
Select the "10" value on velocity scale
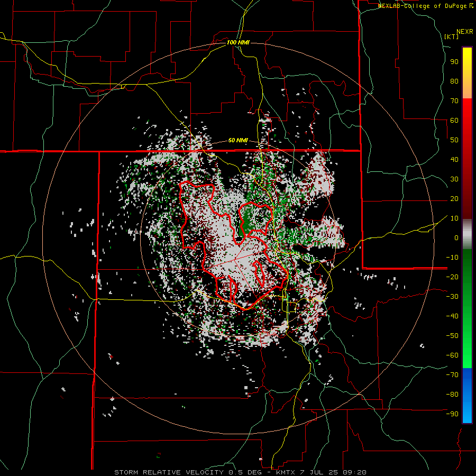coord(454,218)
